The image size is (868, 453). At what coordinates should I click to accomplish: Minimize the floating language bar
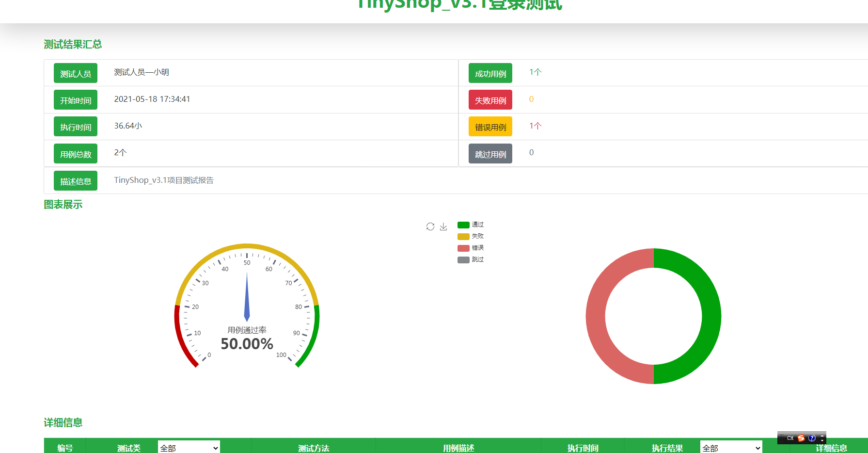[822, 436]
